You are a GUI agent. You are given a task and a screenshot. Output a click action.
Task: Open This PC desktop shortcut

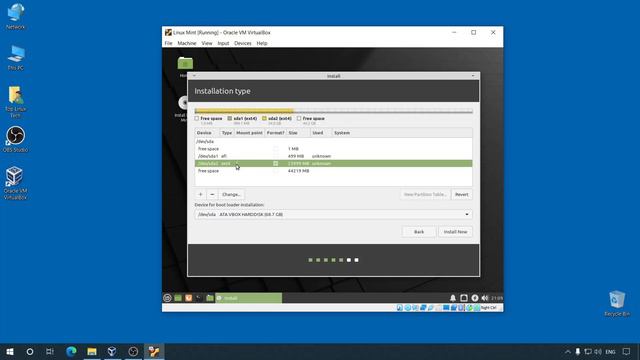pyautogui.click(x=16, y=58)
